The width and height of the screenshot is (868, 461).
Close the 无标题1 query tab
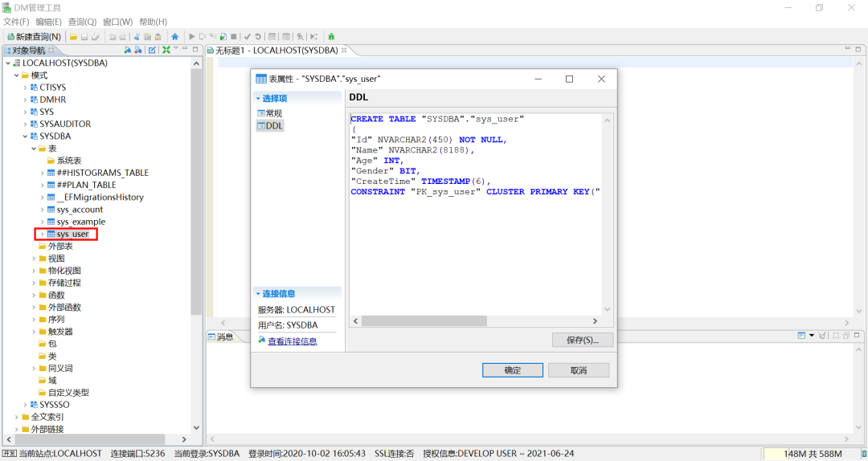344,50
